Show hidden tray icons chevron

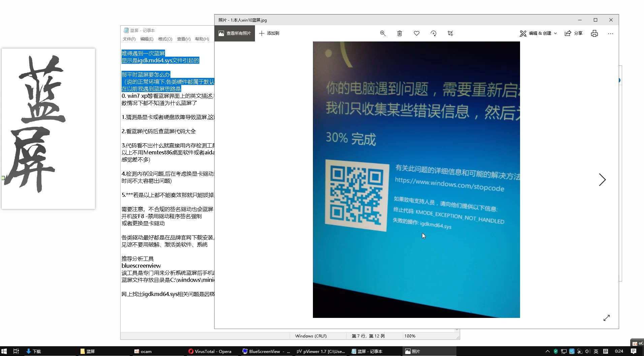547,351
